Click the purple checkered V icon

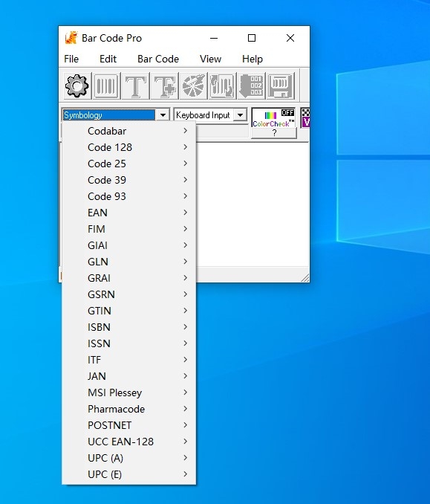point(305,117)
